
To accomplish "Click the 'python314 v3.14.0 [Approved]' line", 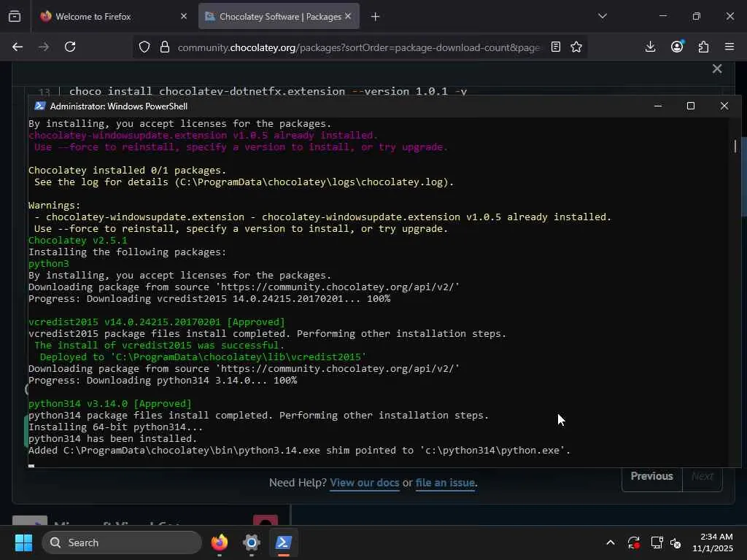I will tap(110, 404).
